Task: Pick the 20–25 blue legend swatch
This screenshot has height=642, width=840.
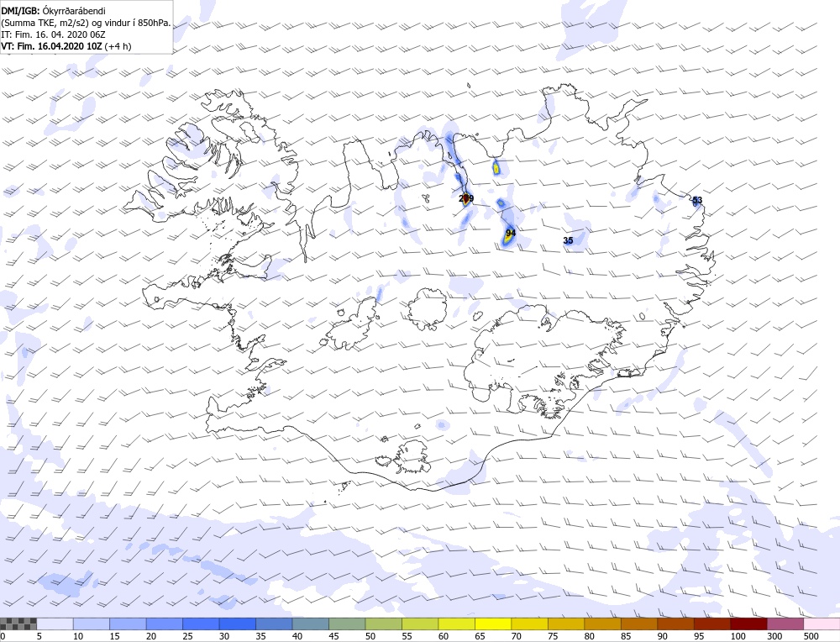Action: click(x=165, y=624)
